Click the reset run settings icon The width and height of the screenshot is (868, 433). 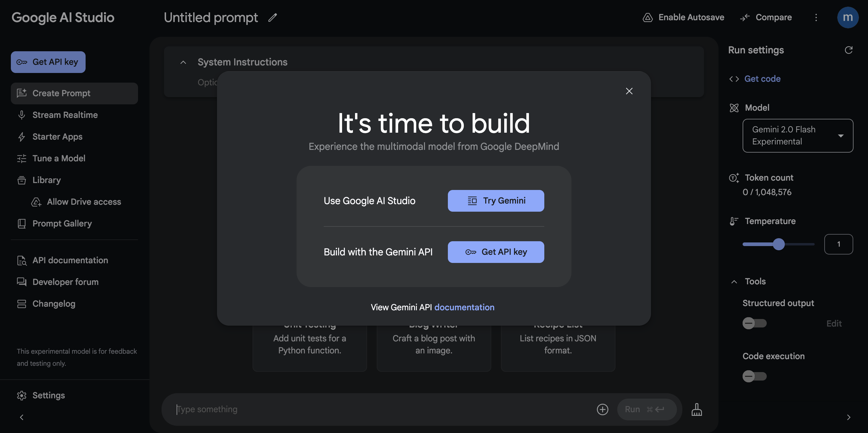(x=848, y=50)
